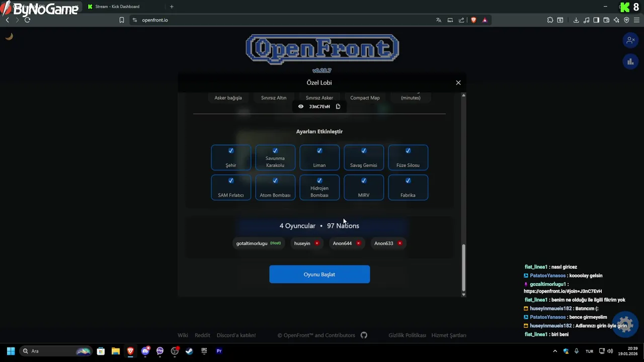The height and width of the screenshot is (362, 644).
Task: Toggle dark mode moon icon
Action: click(9, 36)
